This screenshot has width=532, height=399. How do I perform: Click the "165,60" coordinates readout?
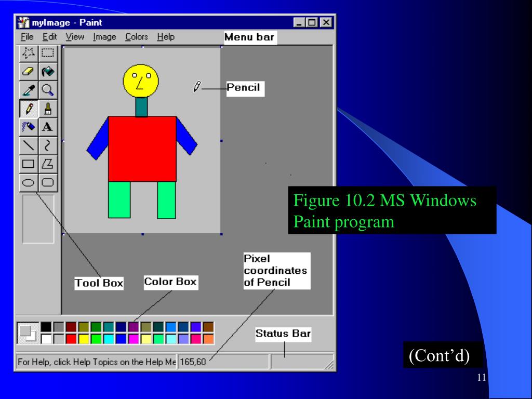click(x=193, y=362)
